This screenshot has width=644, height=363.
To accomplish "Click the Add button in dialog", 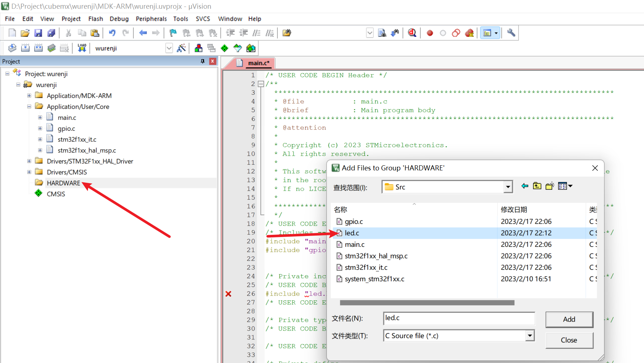I will [x=569, y=319].
